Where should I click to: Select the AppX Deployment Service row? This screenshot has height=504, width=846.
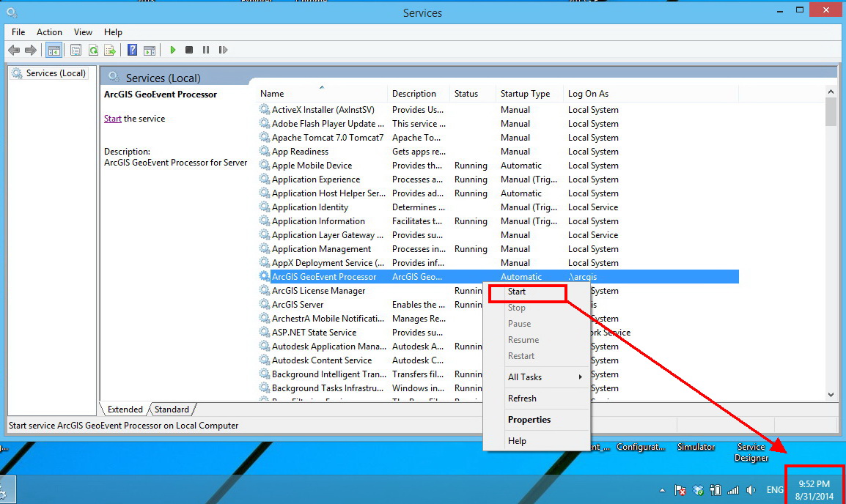(x=498, y=263)
